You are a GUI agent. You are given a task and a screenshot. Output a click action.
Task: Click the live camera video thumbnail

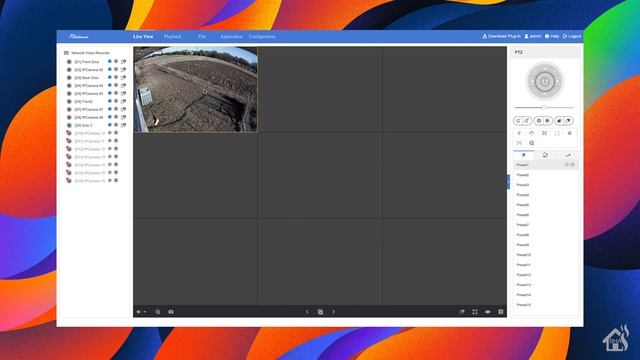196,89
